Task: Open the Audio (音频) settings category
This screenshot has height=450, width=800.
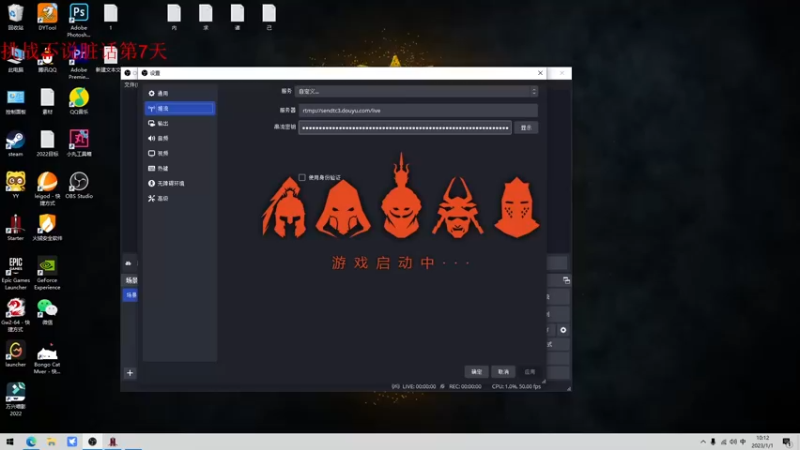Action: (x=180, y=138)
